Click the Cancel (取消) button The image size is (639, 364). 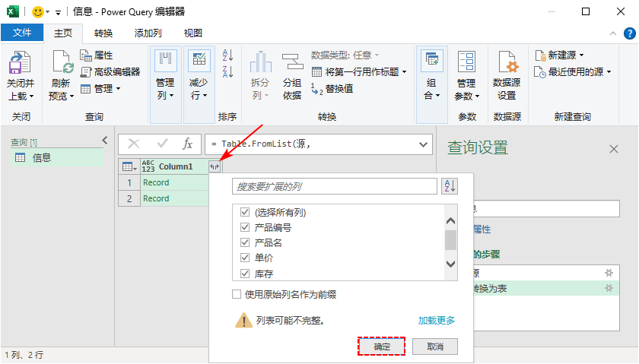coord(435,347)
